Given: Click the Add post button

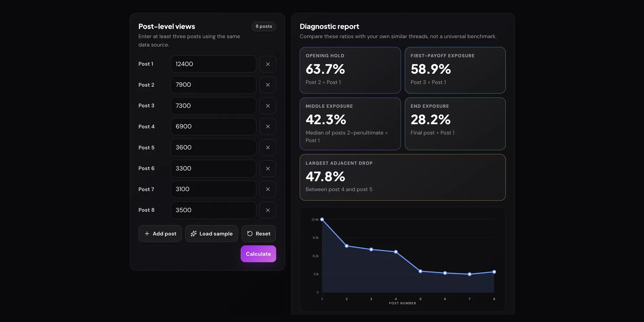Looking at the screenshot, I should point(160,234).
